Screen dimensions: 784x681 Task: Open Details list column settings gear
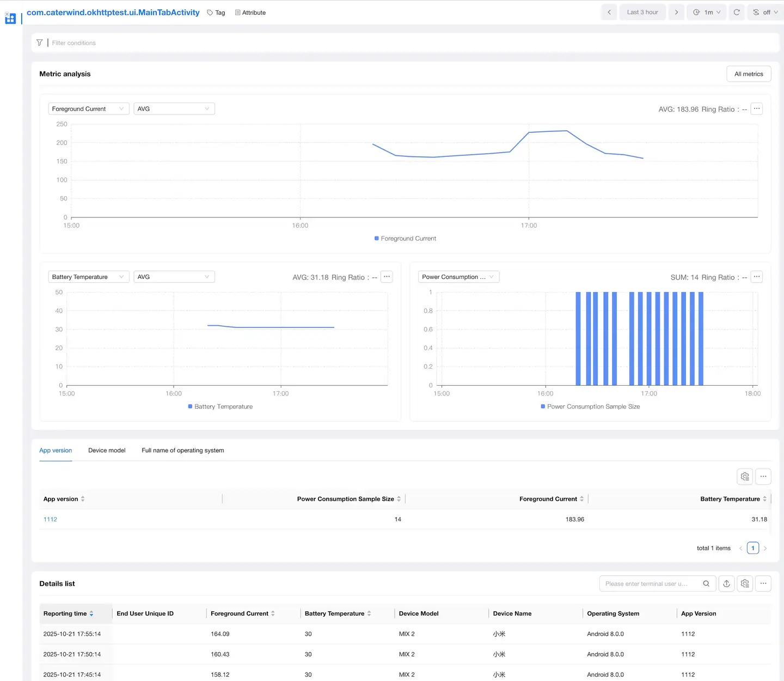point(745,583)
